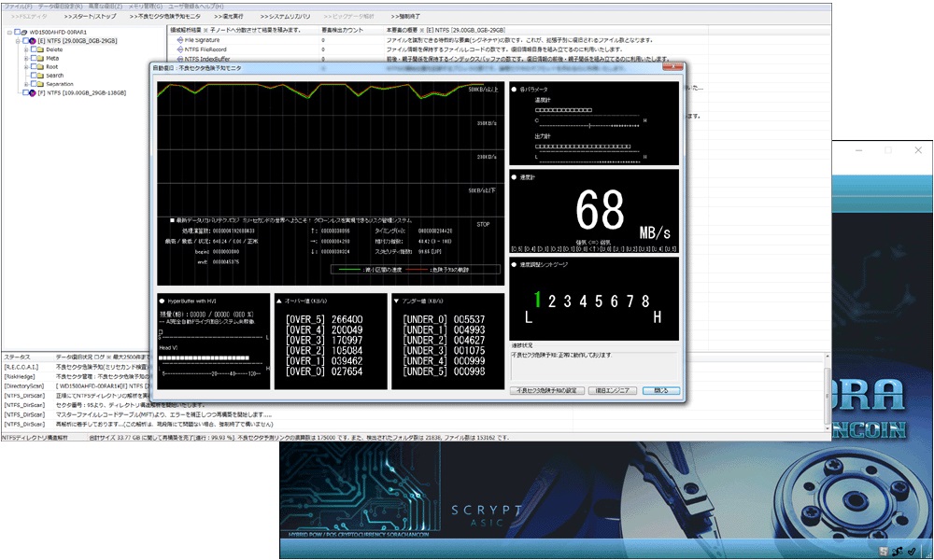The image size is (934, 560).
Task: Click >>システムリカバリ in the toolbar
Action: pyautogui.click(x=285, y=17)
